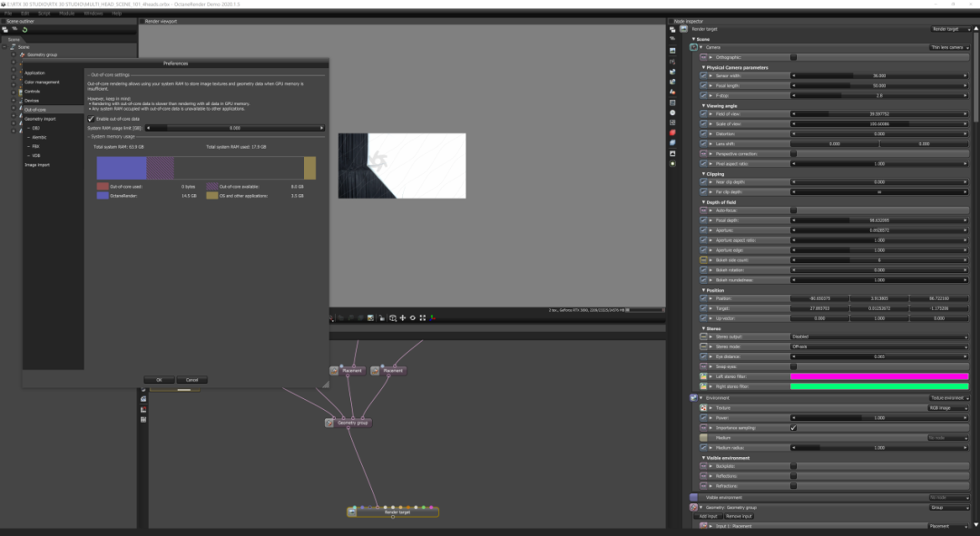
Task: Click the white sphere icon in Node inspector sidebar
Action: click(672, 112)
